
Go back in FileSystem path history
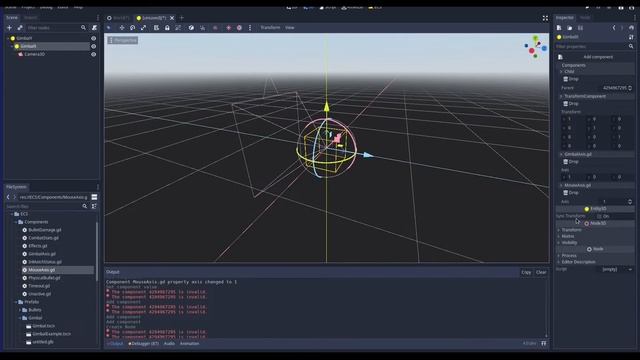click(8, 197)
